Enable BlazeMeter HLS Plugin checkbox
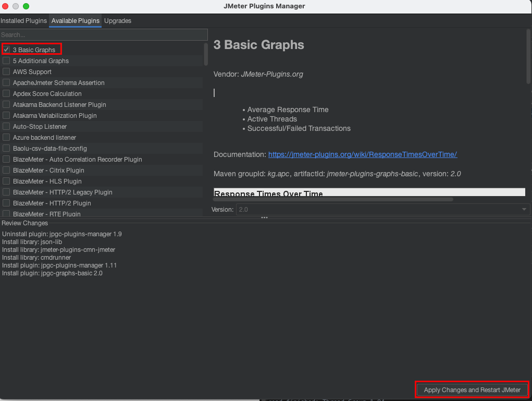Image resolution: width=532 pixels, height=401 pixels. tap(6, 181)
